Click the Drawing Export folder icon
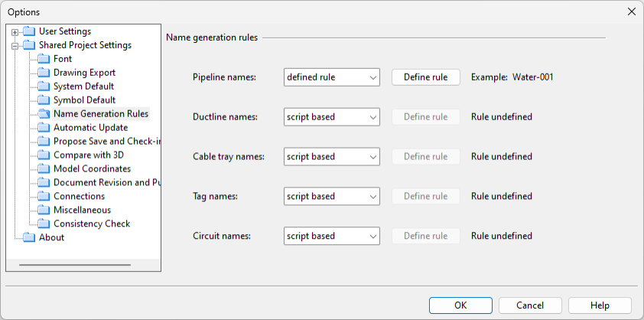 [x=44, y=73]
